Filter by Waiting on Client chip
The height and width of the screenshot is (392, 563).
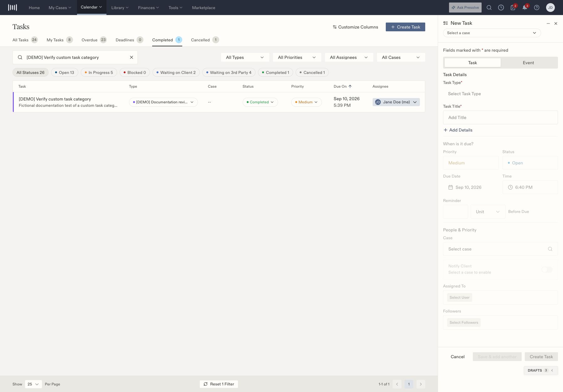176,73
